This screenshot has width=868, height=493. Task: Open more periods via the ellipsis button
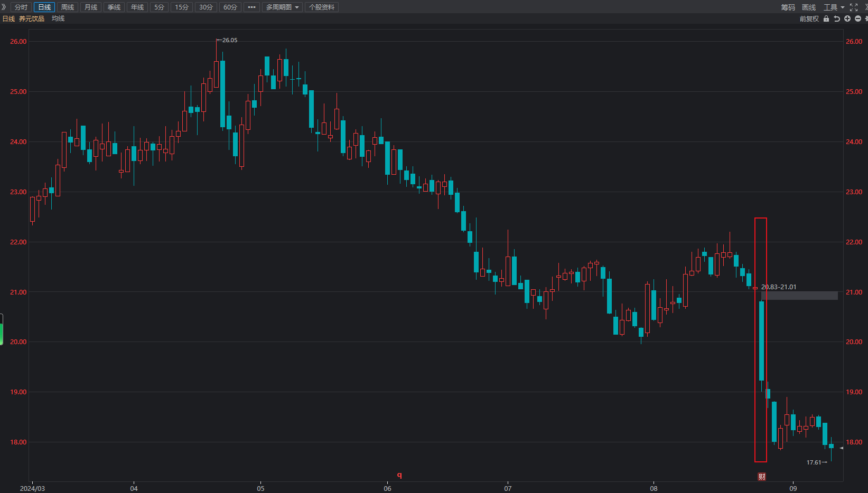tap(251, 7)
